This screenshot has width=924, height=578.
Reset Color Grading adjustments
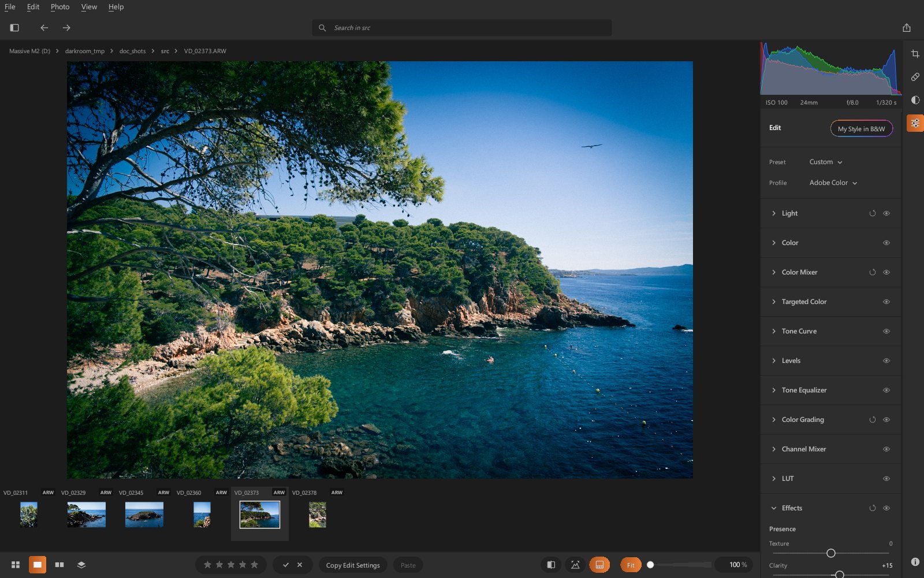(x=873, y=420)
